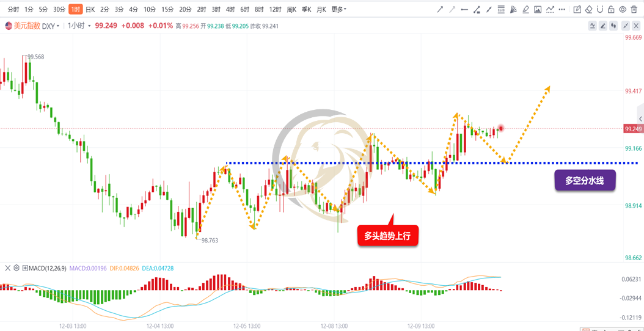Switch to the 月K timeframe
The width and height of the screenshot is (644, 331).
(x=321, y=9)
